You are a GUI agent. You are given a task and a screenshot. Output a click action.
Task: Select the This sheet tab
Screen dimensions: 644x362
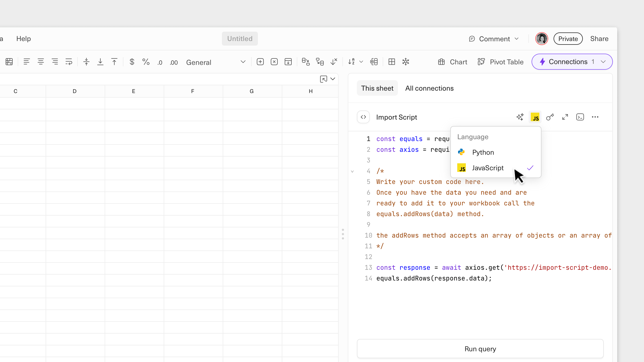pyautogui.click(x=377, y=88)
